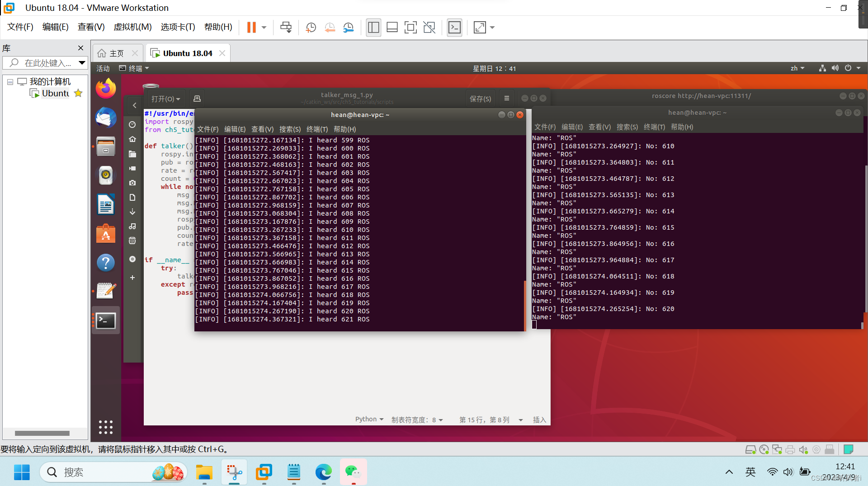868x486 pixels.
Task: Open gedit hamburger menu
Action: point(507,99)
